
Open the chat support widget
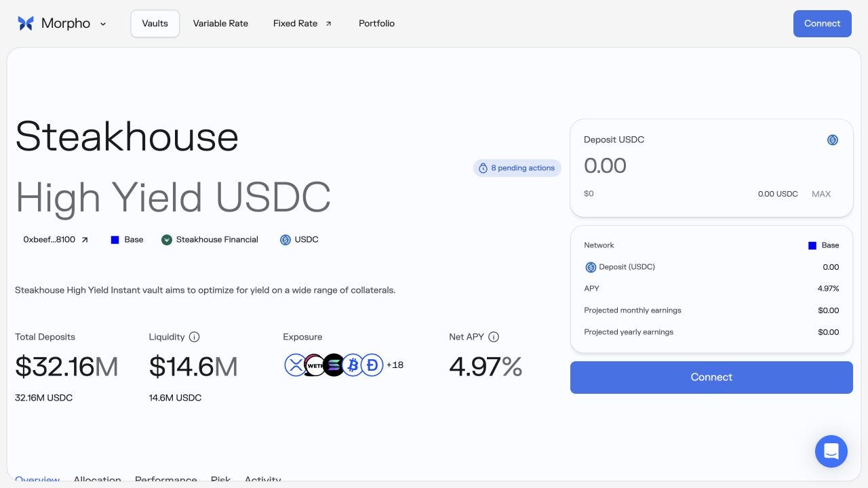tap(831, 451)
